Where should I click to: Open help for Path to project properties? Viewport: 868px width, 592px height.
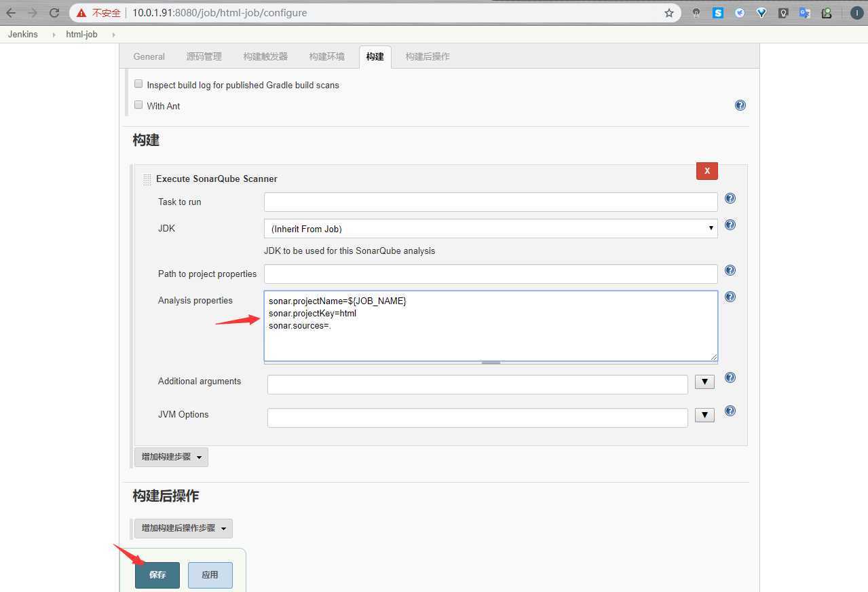(730, 270)
